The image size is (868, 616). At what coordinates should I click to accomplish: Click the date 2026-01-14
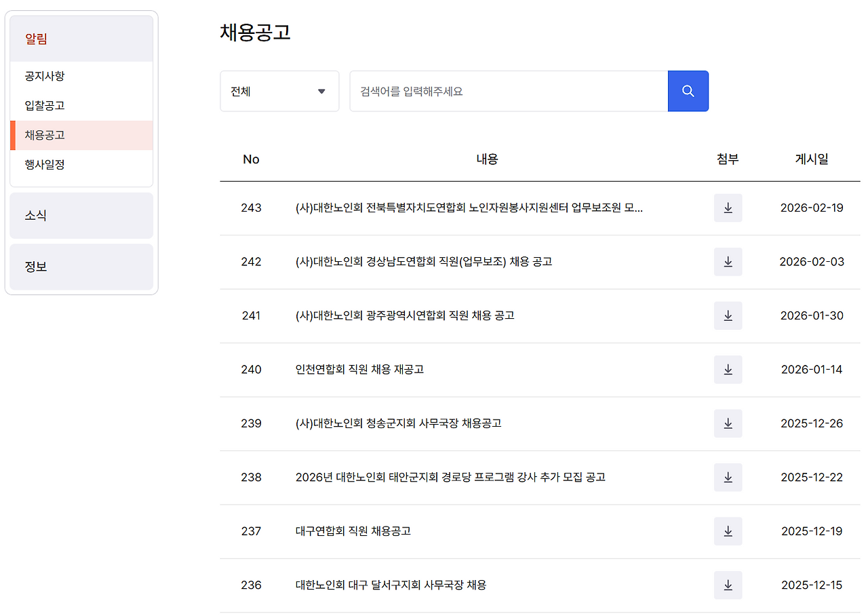pos(812,370)
